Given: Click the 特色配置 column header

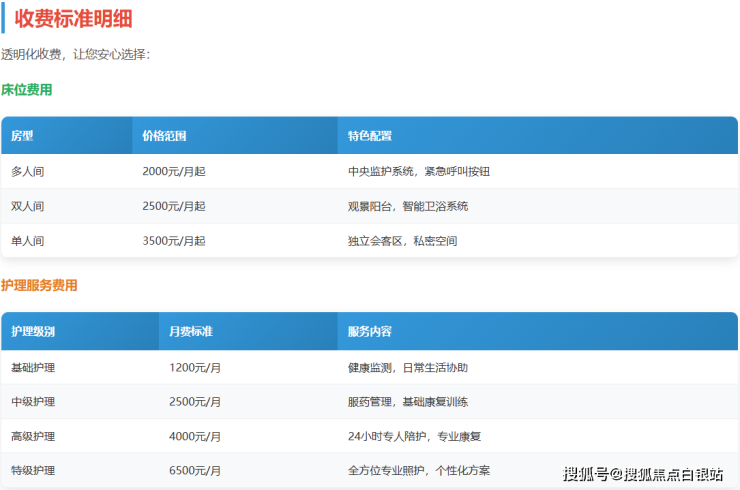Looking at the screenshot, I should [370, 136].
